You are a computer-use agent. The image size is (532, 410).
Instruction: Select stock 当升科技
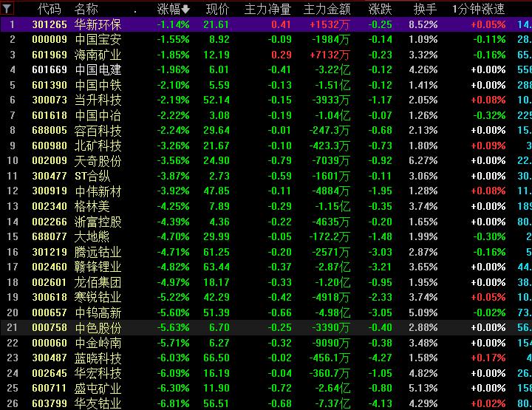coord(98,100)
